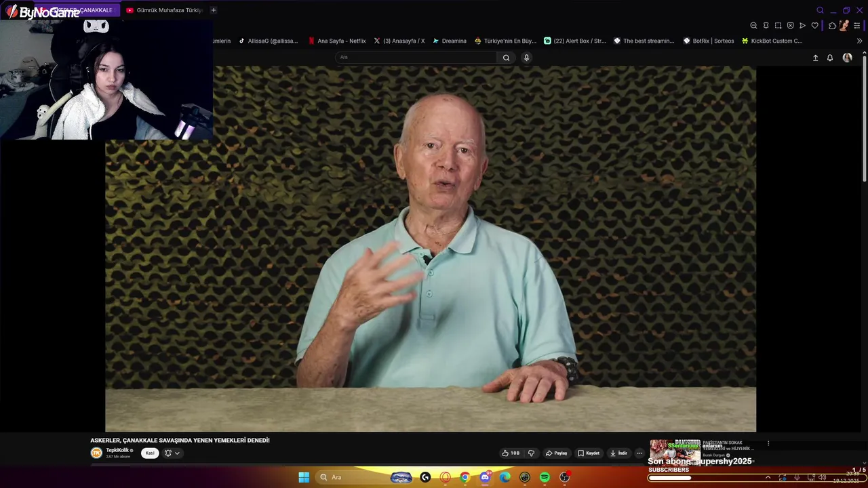Open Discord from the taskbar

[485, 477]
